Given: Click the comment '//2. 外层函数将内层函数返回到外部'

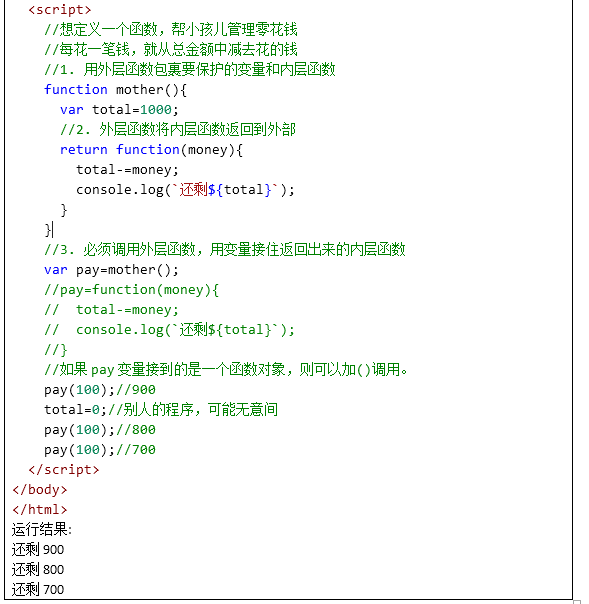Looking at the screenshot, I should [178, 129].
